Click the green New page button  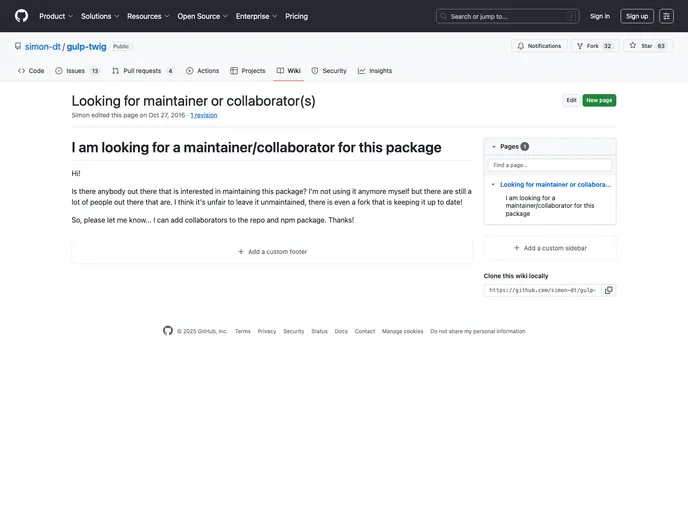tap(599, 100)
